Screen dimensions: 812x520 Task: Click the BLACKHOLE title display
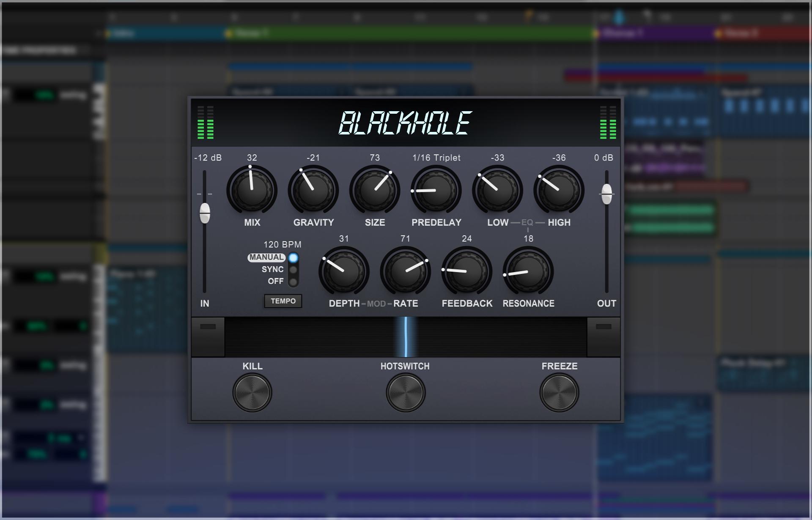point(405,123)
